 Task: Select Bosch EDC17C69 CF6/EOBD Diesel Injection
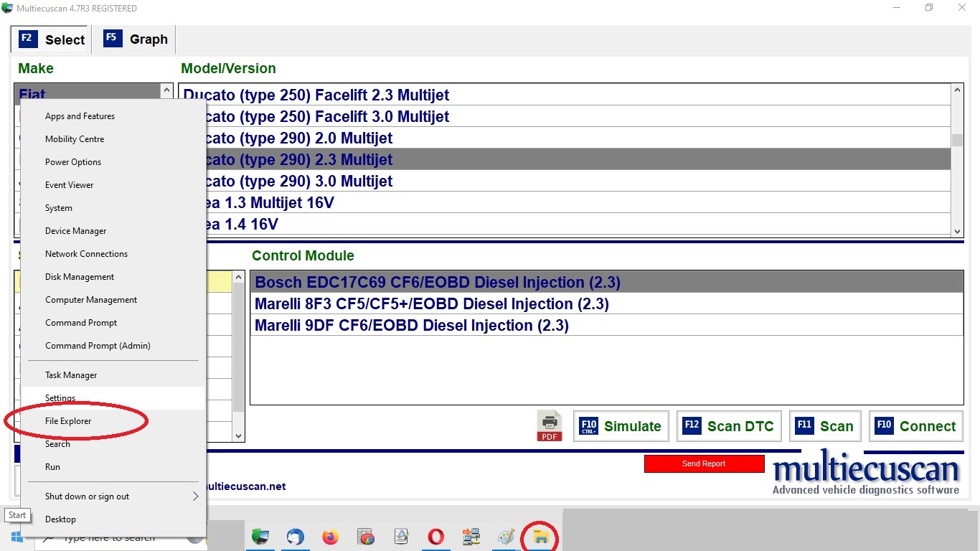click(x=606, y=282)
